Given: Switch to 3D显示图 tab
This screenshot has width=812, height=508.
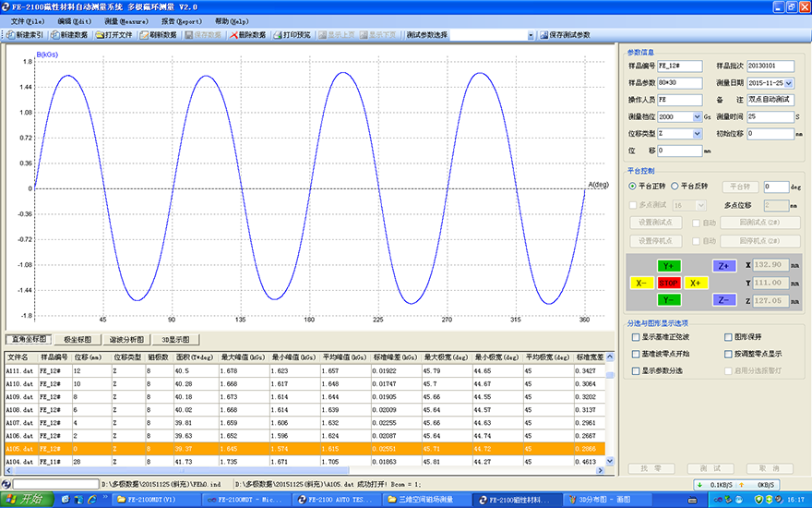Looking at the screenshot, I should tap(175, 340).
